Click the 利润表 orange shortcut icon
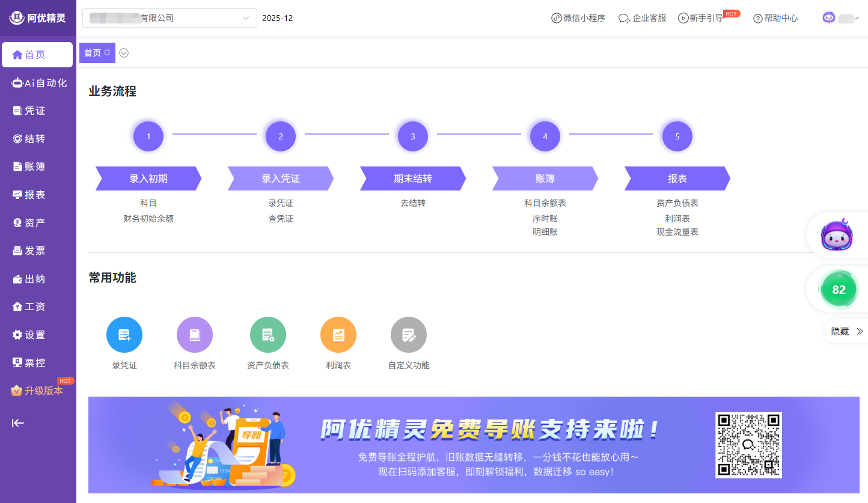Screen dimensions: 868x503 point(338,335)
